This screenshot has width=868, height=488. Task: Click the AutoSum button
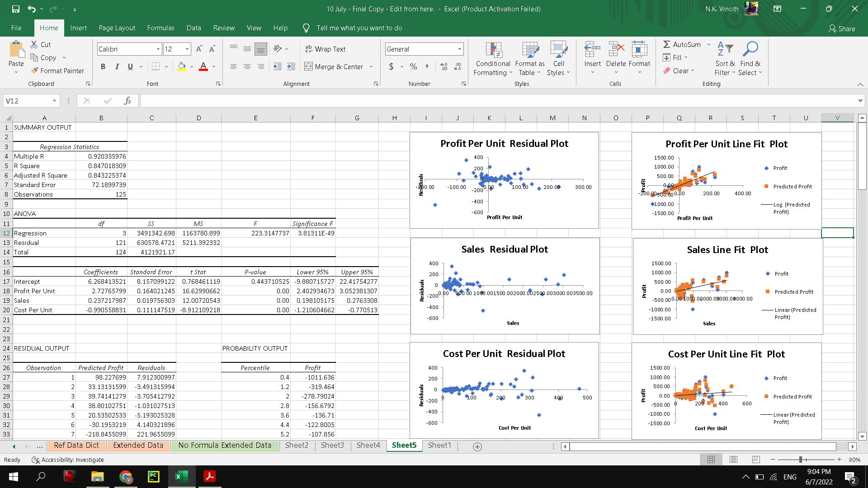tap(682, 44)
